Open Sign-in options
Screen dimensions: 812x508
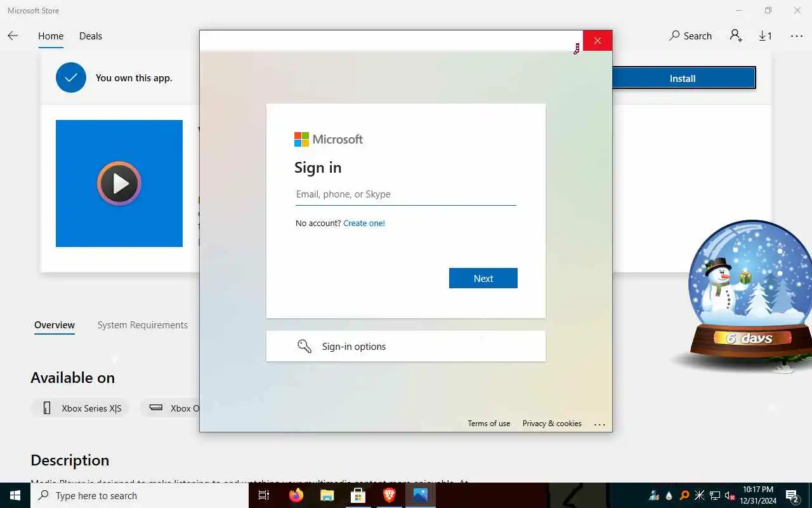coord(406,346)
